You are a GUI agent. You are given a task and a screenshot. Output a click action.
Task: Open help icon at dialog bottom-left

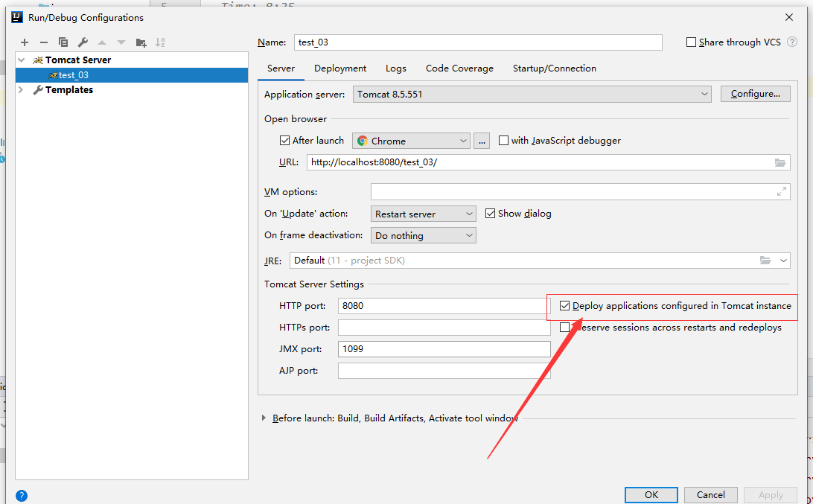coord(22,496)
